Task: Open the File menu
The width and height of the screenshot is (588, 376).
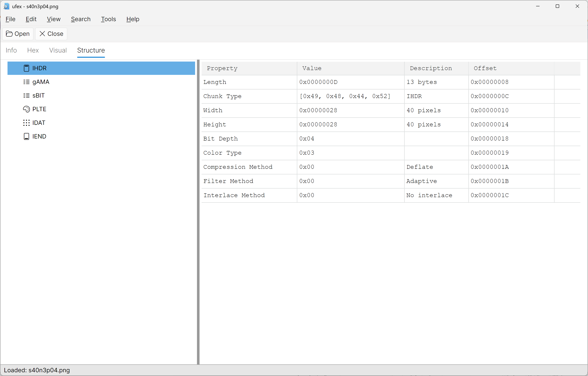Action: pyautogui.click(x=11, y=19)
